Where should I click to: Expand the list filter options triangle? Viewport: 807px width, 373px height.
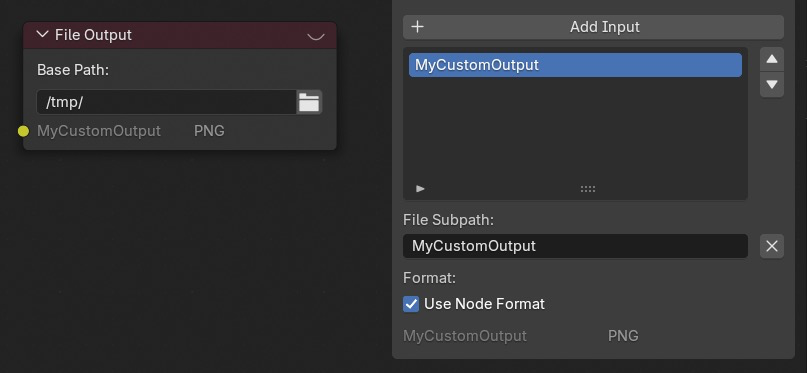click(x=420, y=189)
